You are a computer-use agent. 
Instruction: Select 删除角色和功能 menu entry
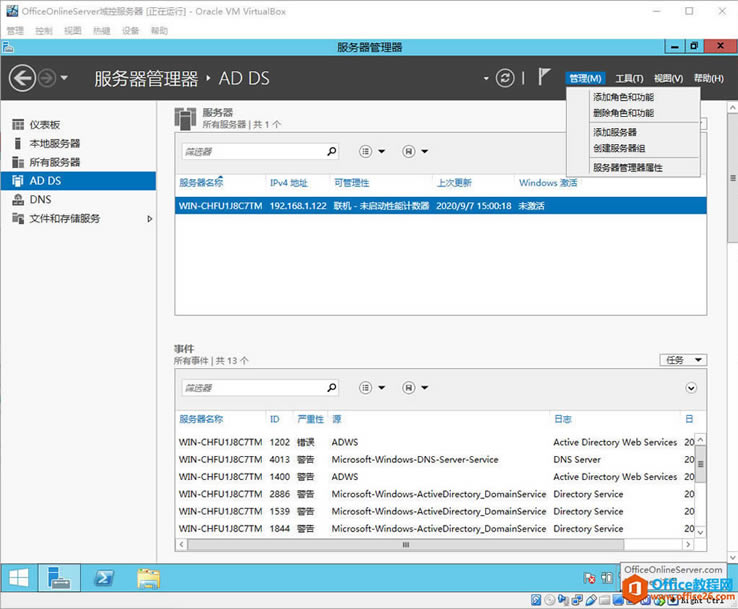tap(623, 113)
